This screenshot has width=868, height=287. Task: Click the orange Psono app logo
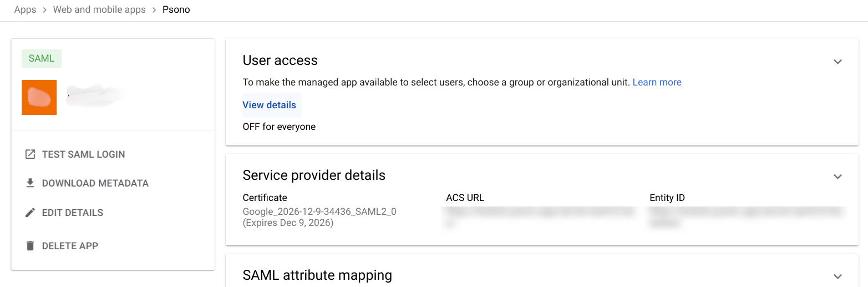point(39,98)
